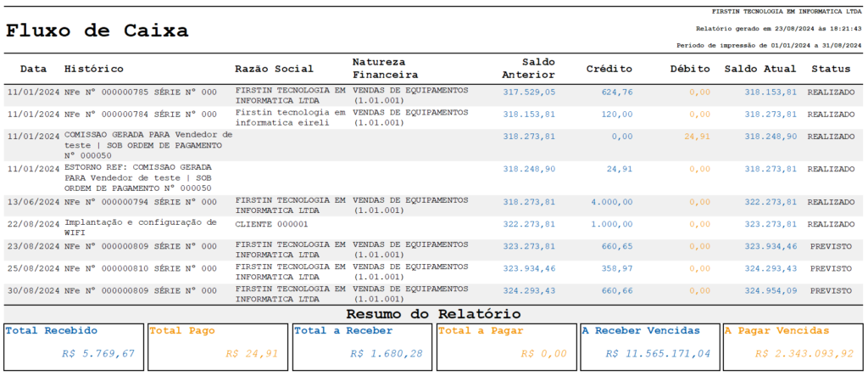This screenshot has height=376, width=868.
Task: Select the "624,76" credit value
Action: point(617,93)
